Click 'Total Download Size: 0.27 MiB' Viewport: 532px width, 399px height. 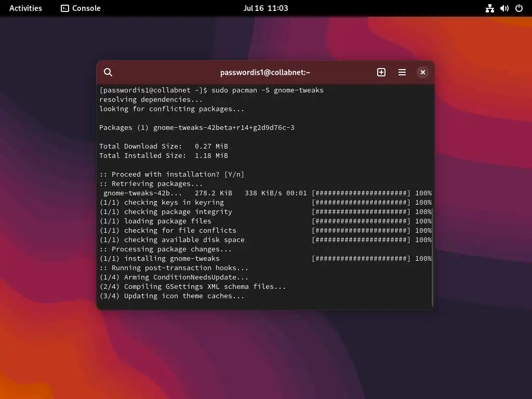coord(164,146)
